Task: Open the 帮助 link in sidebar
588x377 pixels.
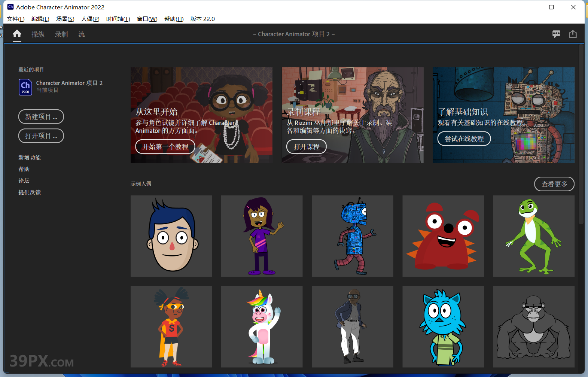Action: pyautogui.click(x=24, y=169)
